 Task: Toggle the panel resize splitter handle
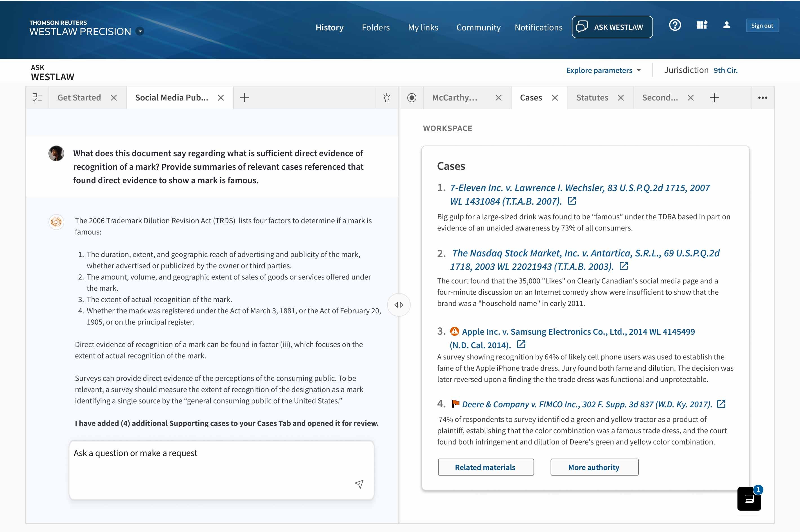click(x=399, y=305)
